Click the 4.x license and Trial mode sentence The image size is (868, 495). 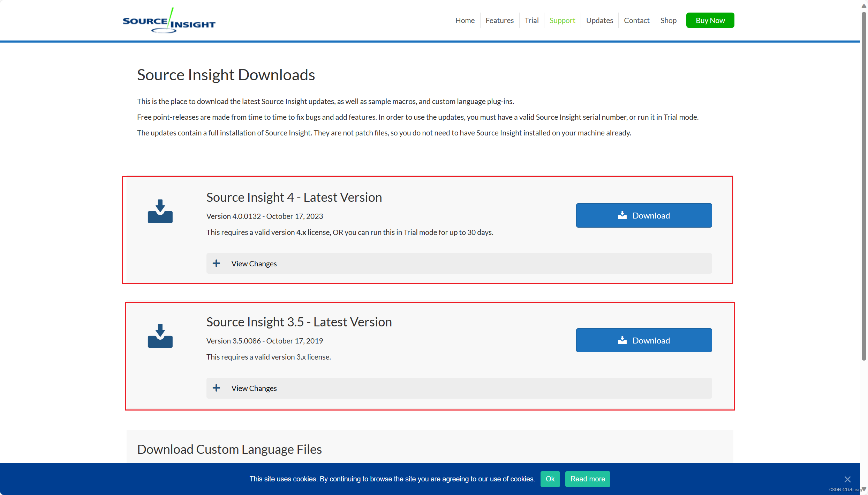tap(350, 232)
